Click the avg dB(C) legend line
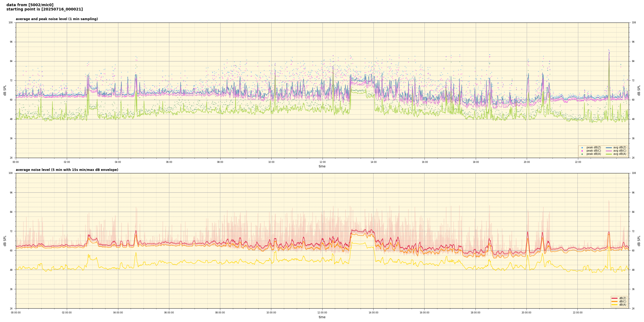Screen dimensions: 644x322 609,151
